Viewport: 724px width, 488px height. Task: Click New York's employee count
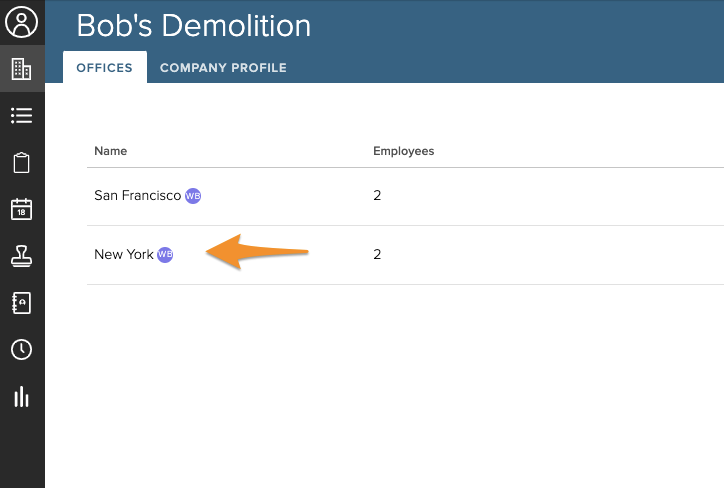[377, 255]
